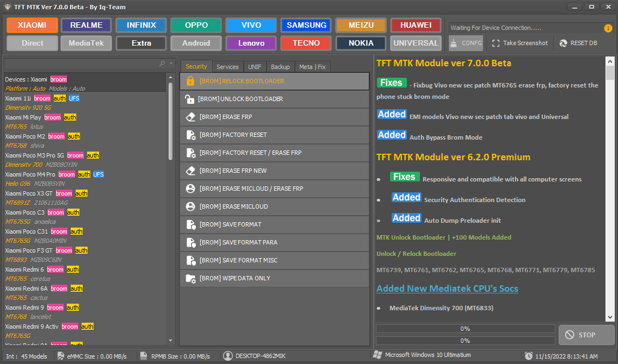618x364 pixels.
Task: Click the file icon beside SAVE FORMAT MISC
Action: pos(191,261)
